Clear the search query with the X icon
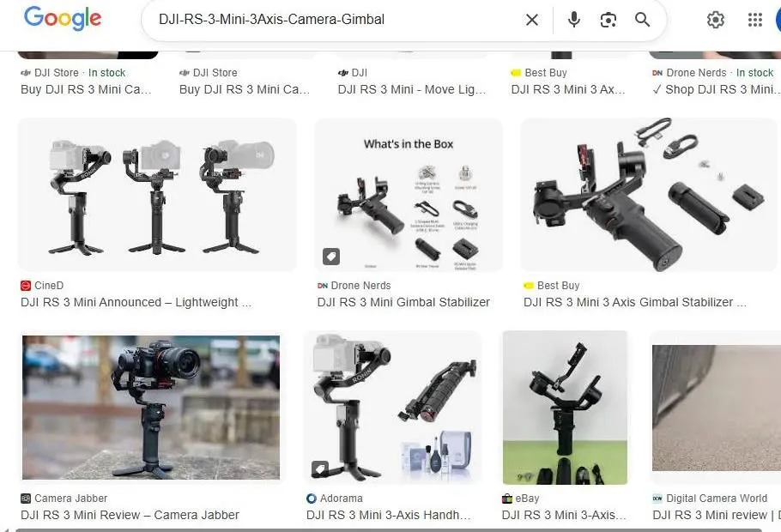This screenshot has height=532, width=781. 531,20
